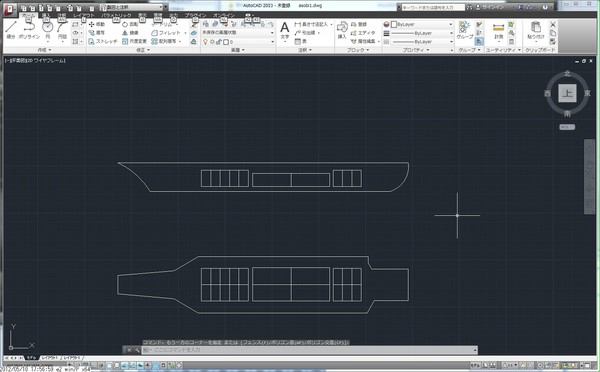The image size is (600, 372).
Task: Expand the Modify (修正) panel
Action: pos(143,50)
